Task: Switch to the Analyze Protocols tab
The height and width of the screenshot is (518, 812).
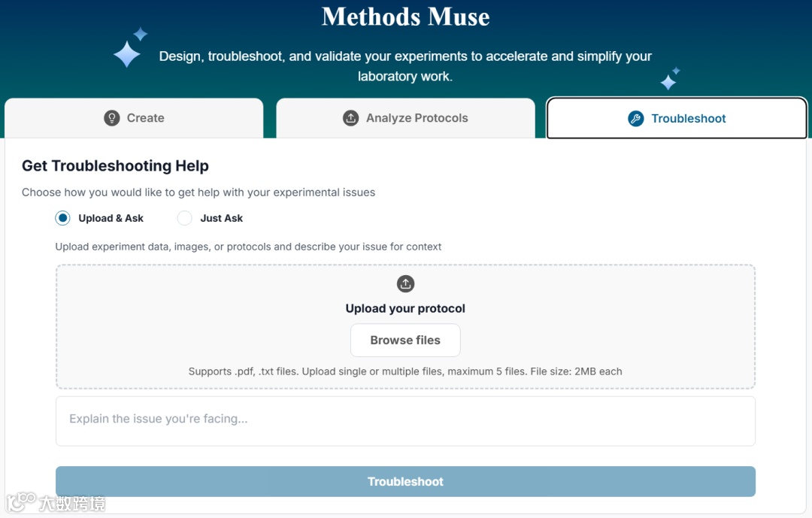Action: (405, 118)
